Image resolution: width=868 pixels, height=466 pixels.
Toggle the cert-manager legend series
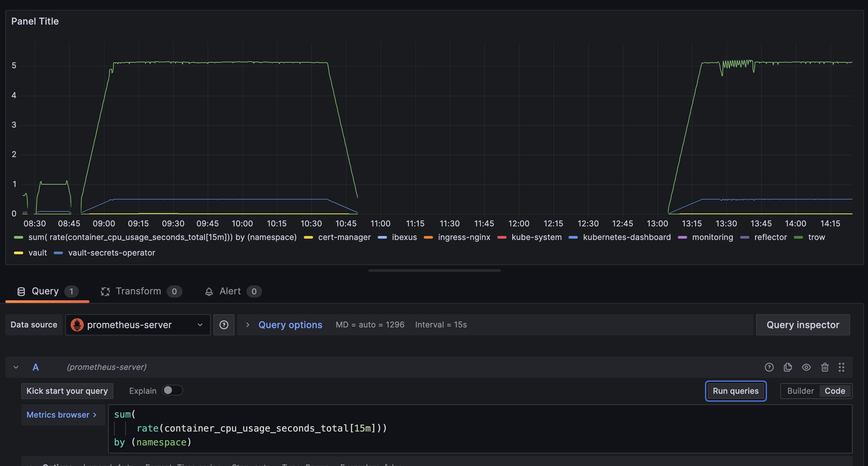click(344, 237)
